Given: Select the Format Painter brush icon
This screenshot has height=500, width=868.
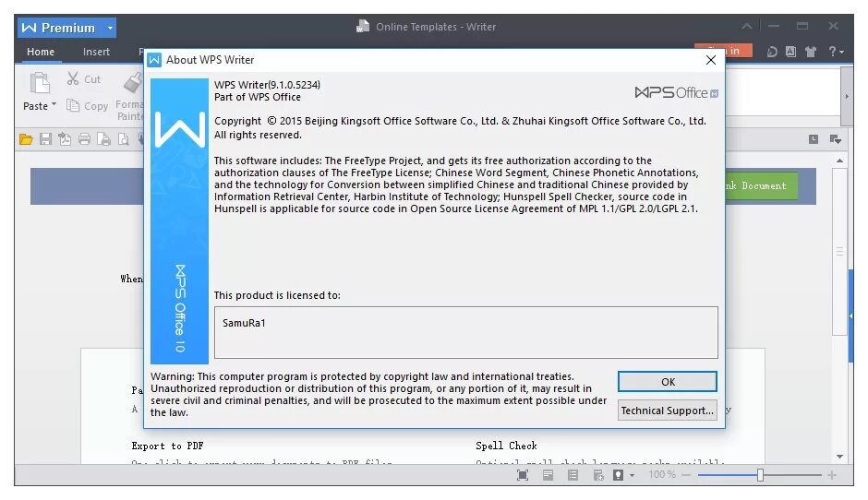Looking at the screenshot, I should (x=133, y=82).
